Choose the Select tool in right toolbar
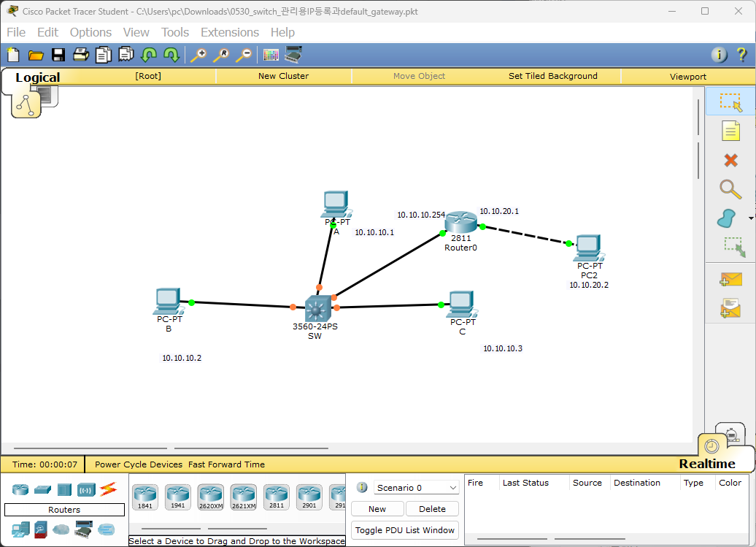 [730, 102]
